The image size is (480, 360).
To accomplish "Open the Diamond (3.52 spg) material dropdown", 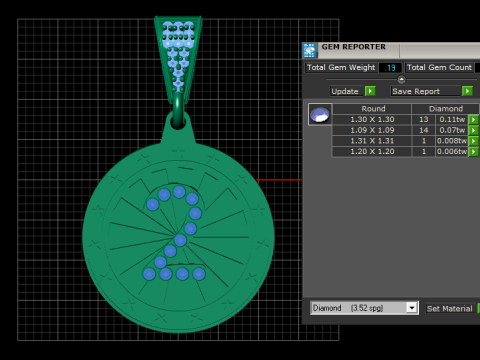I will click(412, 308).
